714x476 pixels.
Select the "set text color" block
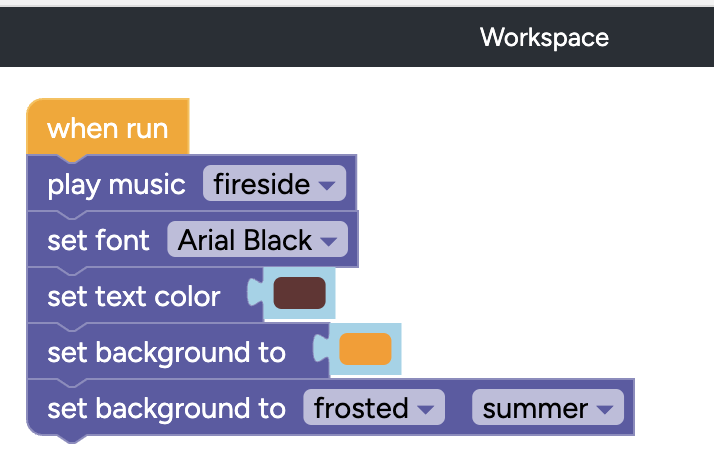pyautogui.click(x=133, y=297)
